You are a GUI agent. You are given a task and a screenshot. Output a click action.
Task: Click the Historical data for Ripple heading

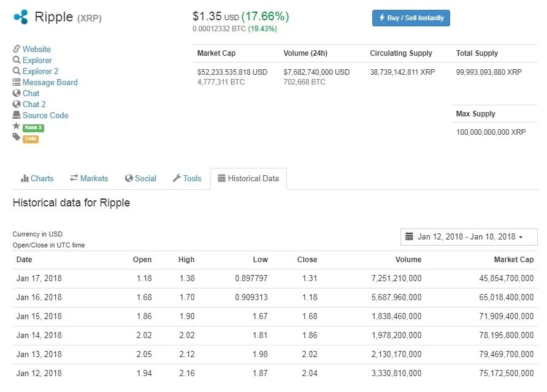[x=72, y=203]
